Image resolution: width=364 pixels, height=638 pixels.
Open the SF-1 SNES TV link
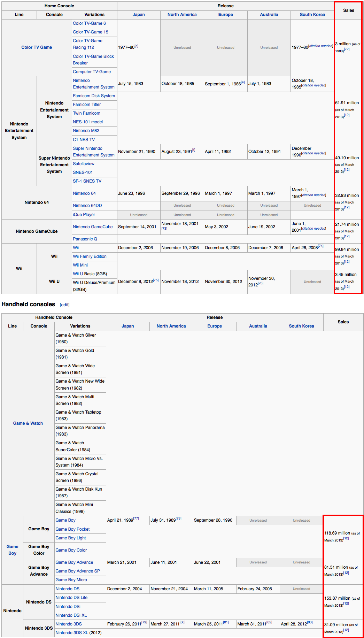[x=87, y=181]
